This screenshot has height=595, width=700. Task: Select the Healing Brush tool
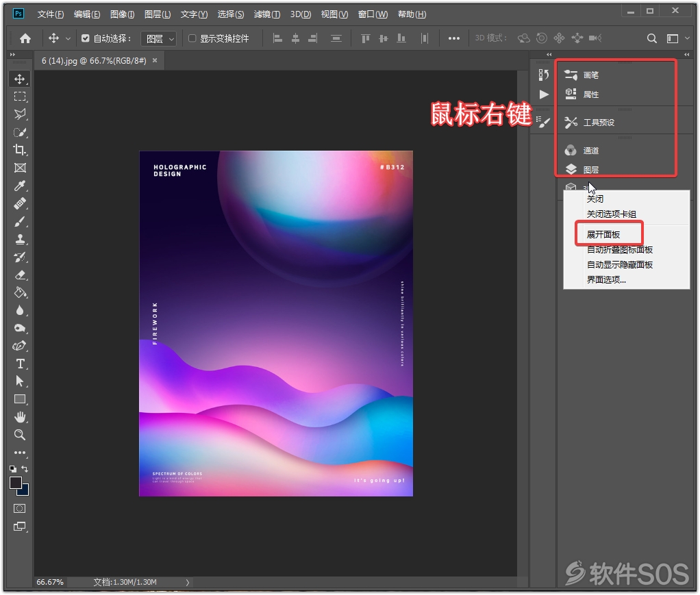(20, 203)
